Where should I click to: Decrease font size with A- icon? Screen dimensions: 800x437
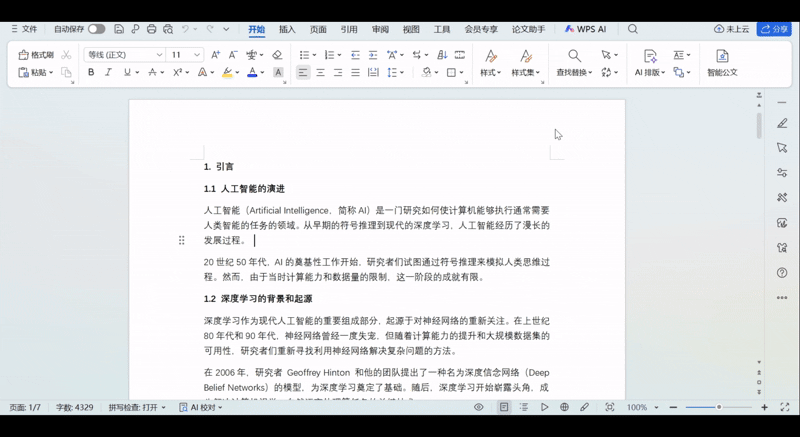pos(233,55)
